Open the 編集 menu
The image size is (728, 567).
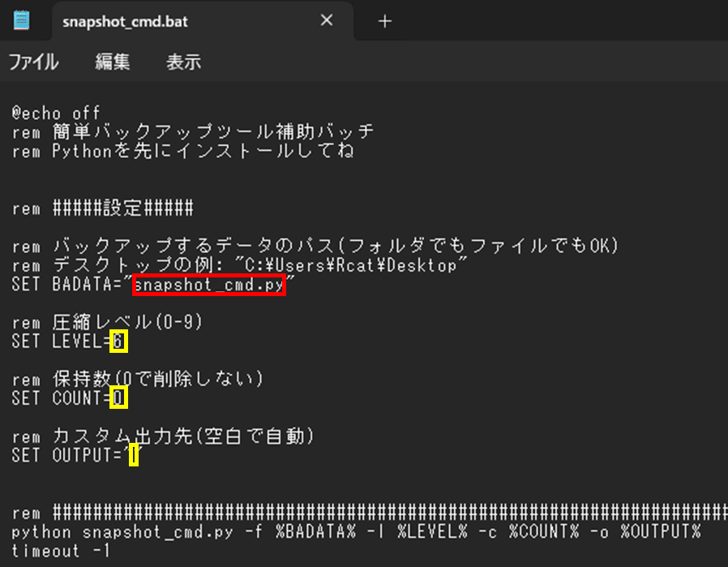tap(113, 62)
